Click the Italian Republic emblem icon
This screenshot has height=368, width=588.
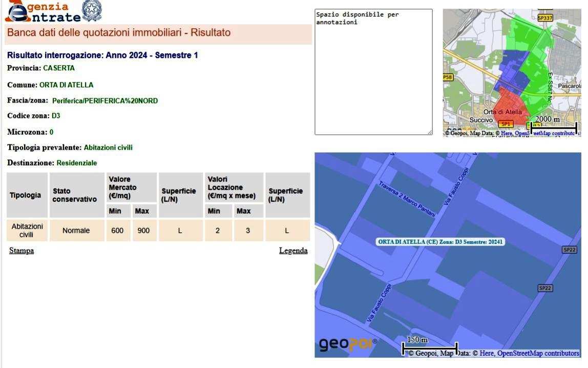point(92,11)
